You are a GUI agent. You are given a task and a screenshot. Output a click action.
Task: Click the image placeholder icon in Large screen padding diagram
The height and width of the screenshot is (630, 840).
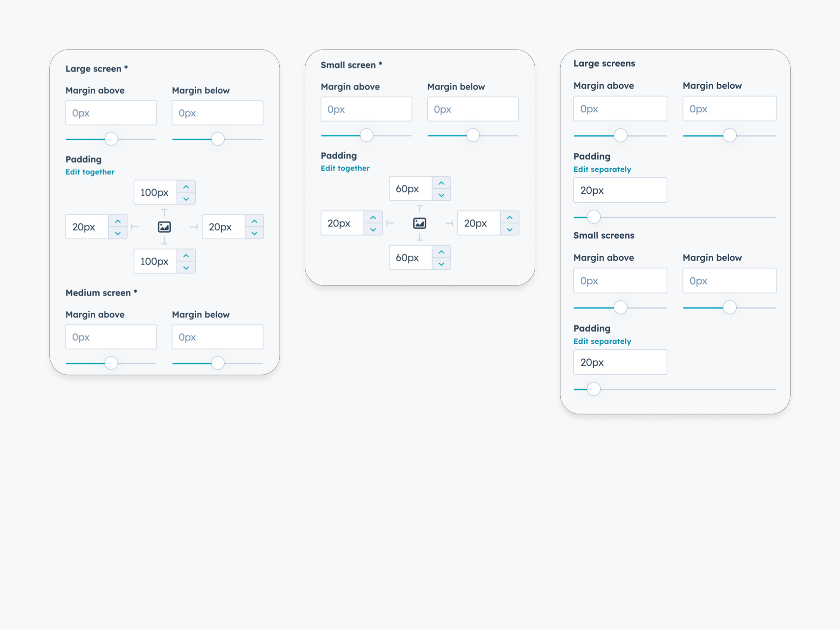pyautogui.click(x=164, y=227)
